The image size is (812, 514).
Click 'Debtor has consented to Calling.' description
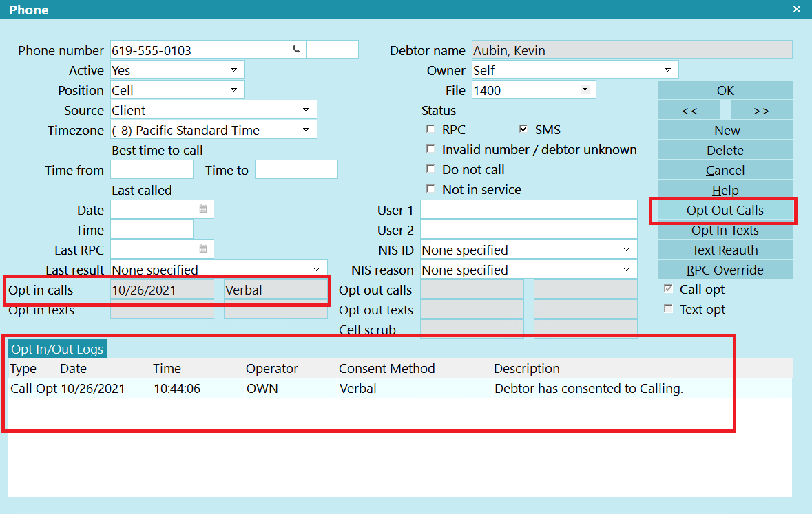point(589,389)
